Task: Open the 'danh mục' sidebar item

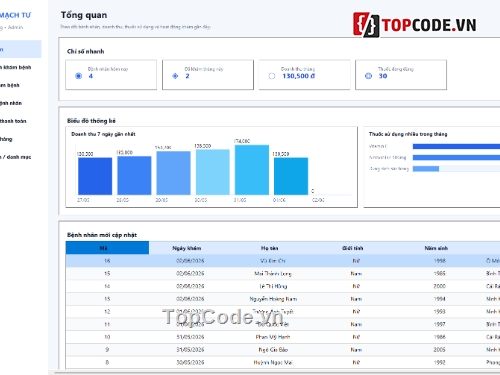Action: coord(16,157)
